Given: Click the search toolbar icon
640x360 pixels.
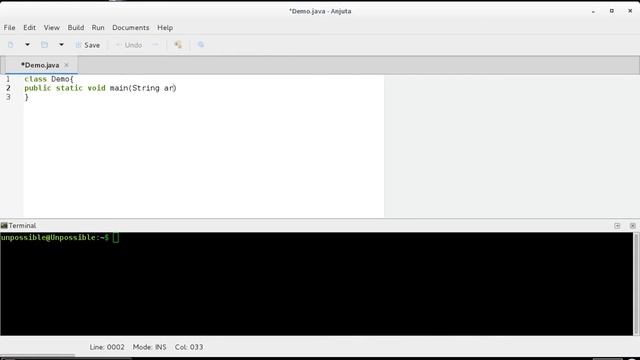Looking at the screenshot, I should point(201,45).
